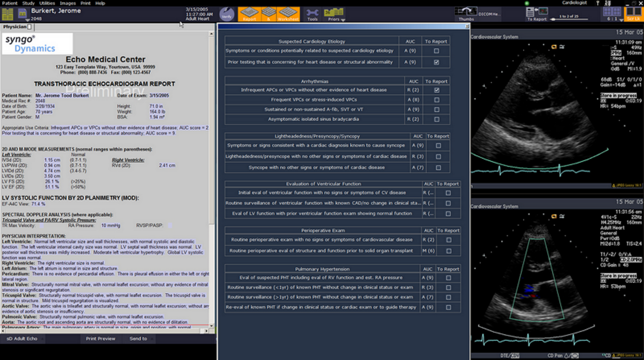Click the Print Preview button

(x=100, y=339)
